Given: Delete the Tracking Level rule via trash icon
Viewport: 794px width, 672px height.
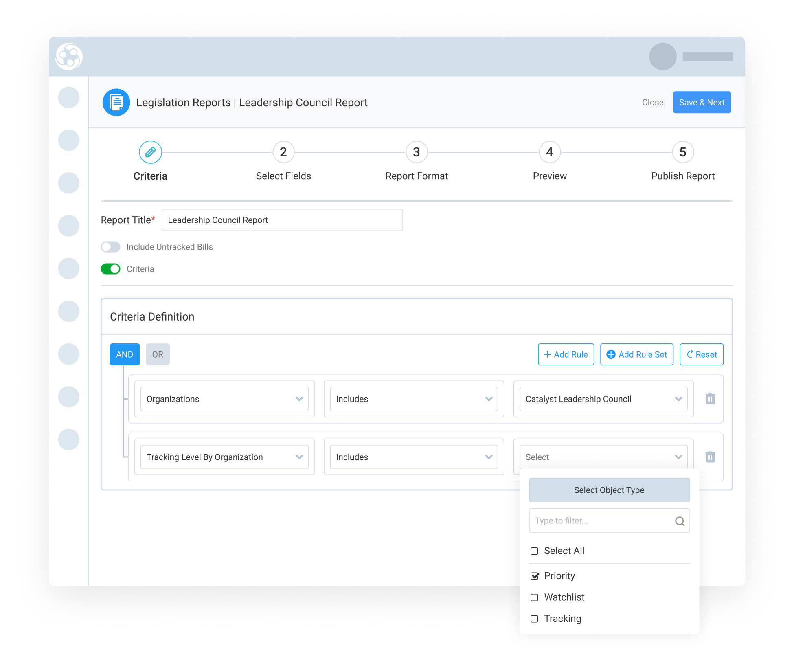Looking at the screenshot, I should pyautogui.click(x=710, y=457).
